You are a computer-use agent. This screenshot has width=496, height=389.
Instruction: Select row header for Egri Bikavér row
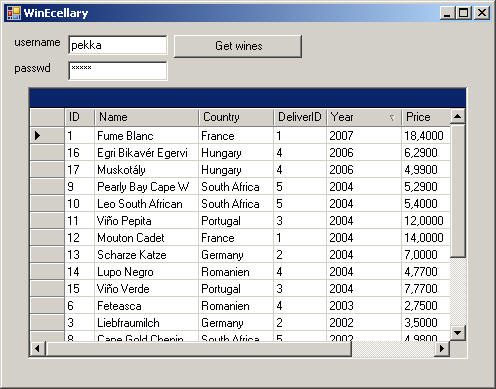tap(47, 153)
